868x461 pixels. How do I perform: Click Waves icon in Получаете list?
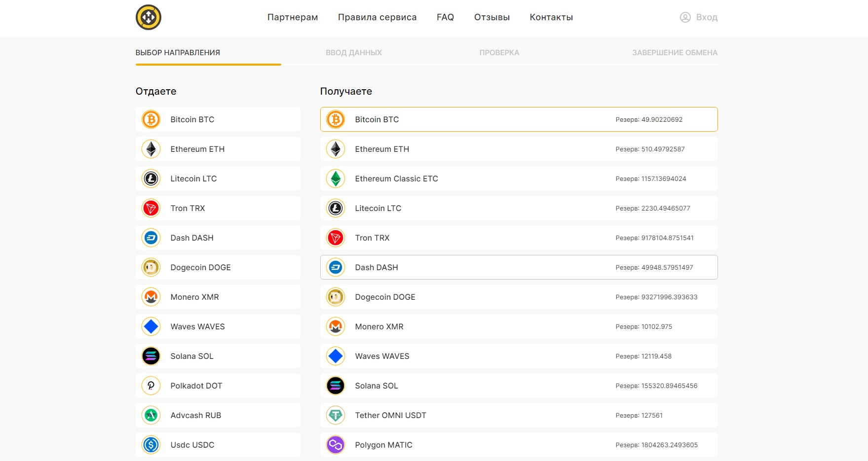(x=336, y=356)
